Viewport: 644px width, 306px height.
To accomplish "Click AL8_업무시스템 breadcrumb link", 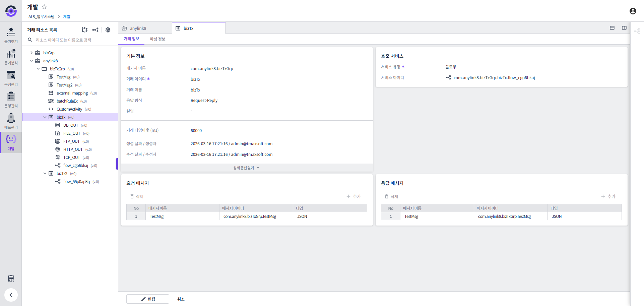I will (x=41, y=16).
